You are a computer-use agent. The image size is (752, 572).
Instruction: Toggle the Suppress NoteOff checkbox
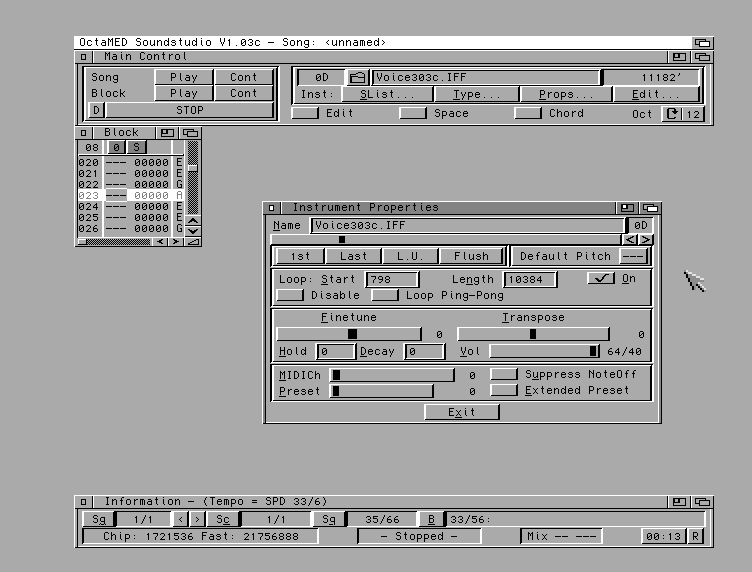pos(504,374)
